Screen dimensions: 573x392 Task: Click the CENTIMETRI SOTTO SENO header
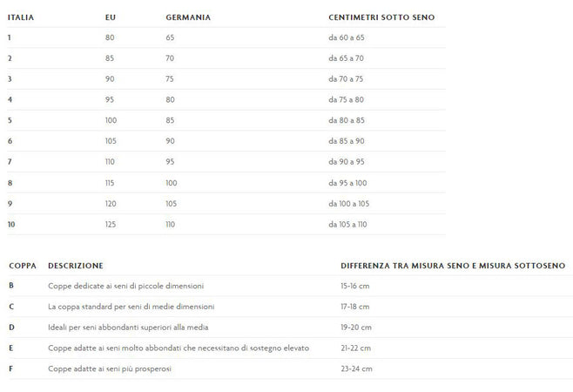point(381,17)
